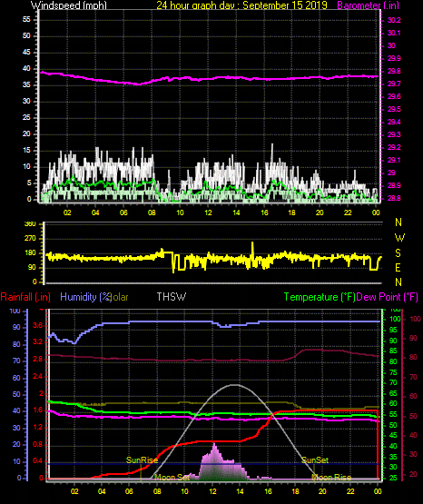This screenshot has height=504, width=423.
Task: Click the W wind direction label
Action: [399, 238]
